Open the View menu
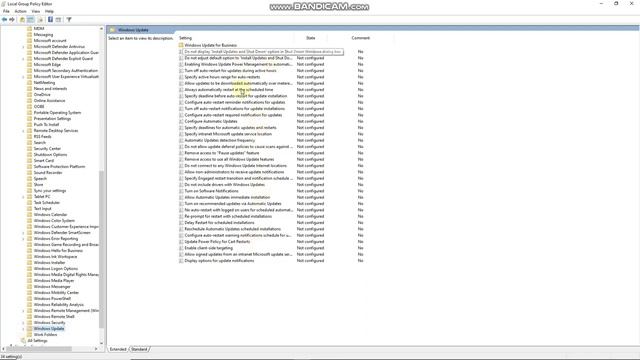640x360 pixels. pyautogui.click(x=36, y=11)
